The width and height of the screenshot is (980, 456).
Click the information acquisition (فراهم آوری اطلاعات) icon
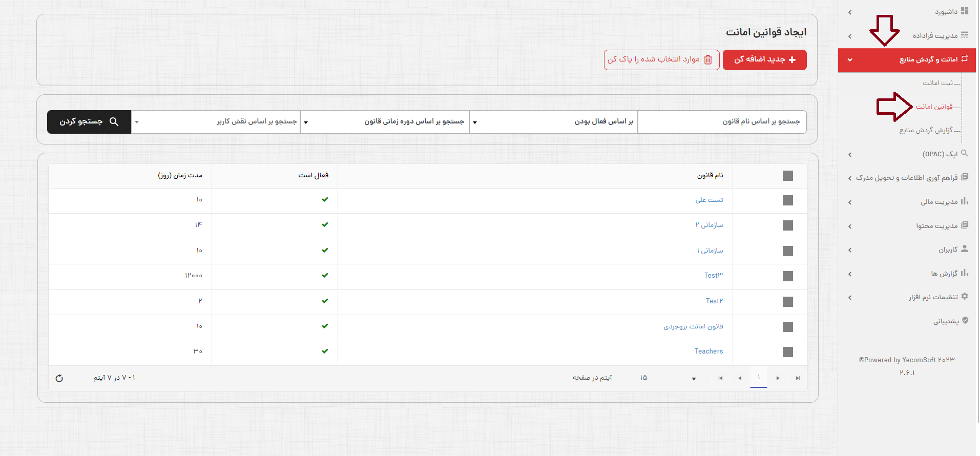click(x=965, y=177)
